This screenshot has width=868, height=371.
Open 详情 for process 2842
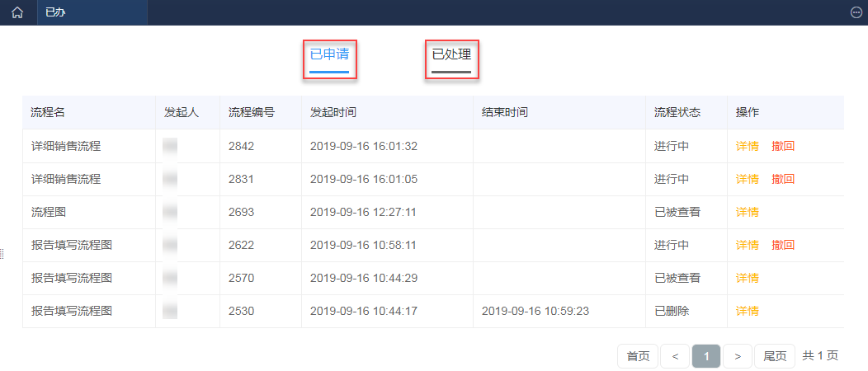[x=747, y=146]
